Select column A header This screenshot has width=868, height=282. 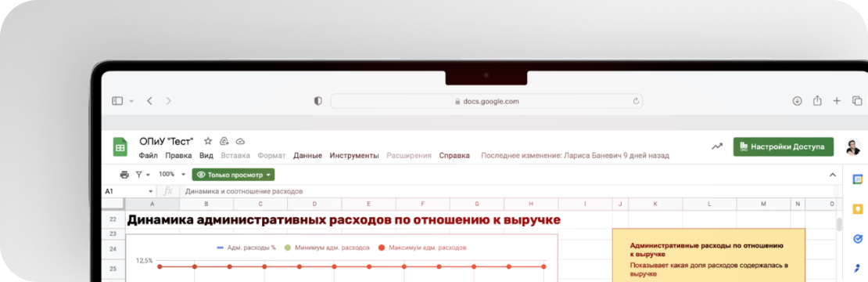[152, 204]
